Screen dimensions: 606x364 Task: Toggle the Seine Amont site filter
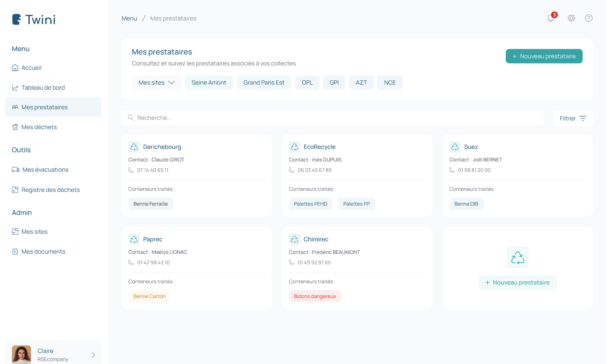209,83
